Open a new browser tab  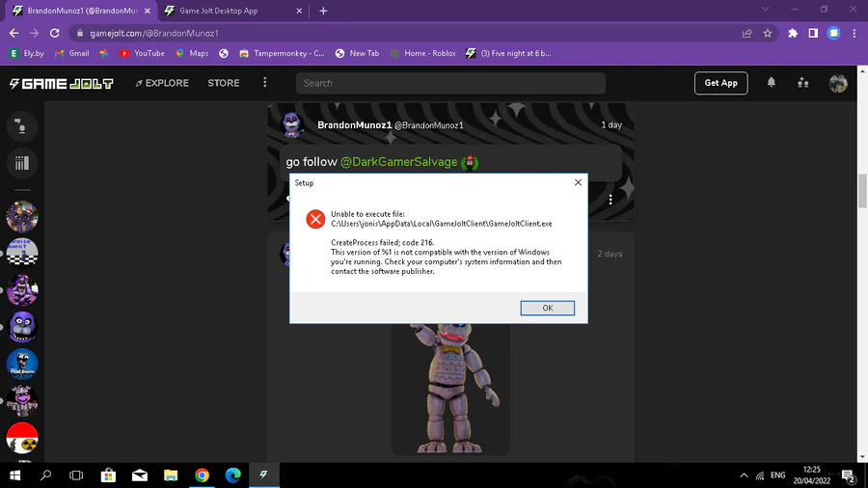tap(323, 11)
